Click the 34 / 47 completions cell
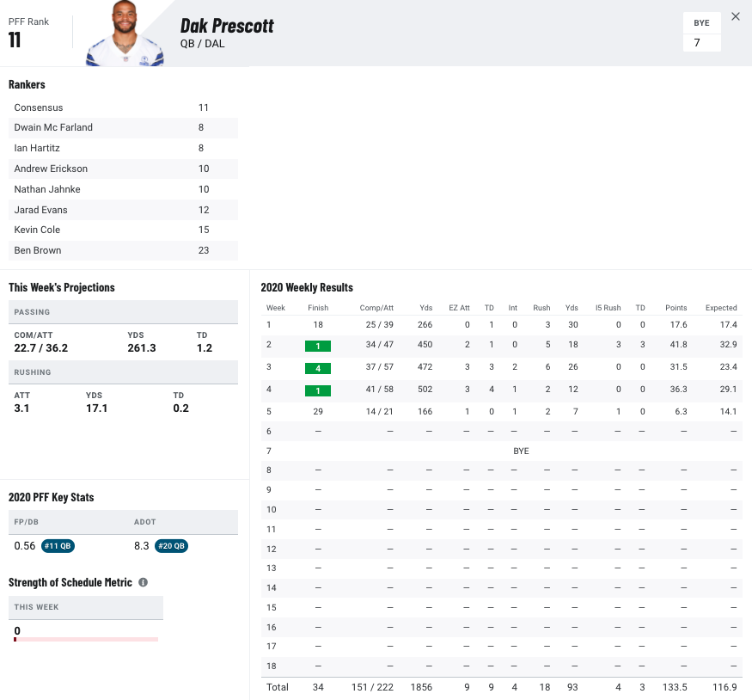This screenshot has width=752, height=700. 379,345
